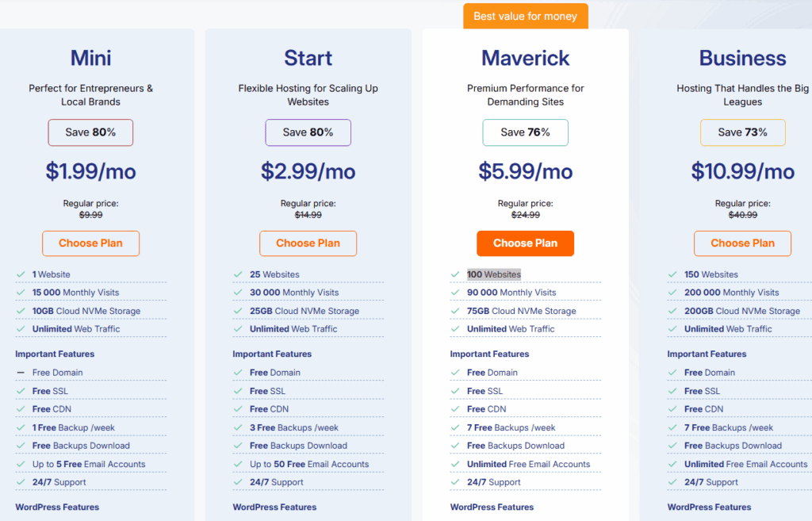The height and width of the screenshot is (521, 812).
Task: Click the "Save 76%" badge
Action: point(525,132)
